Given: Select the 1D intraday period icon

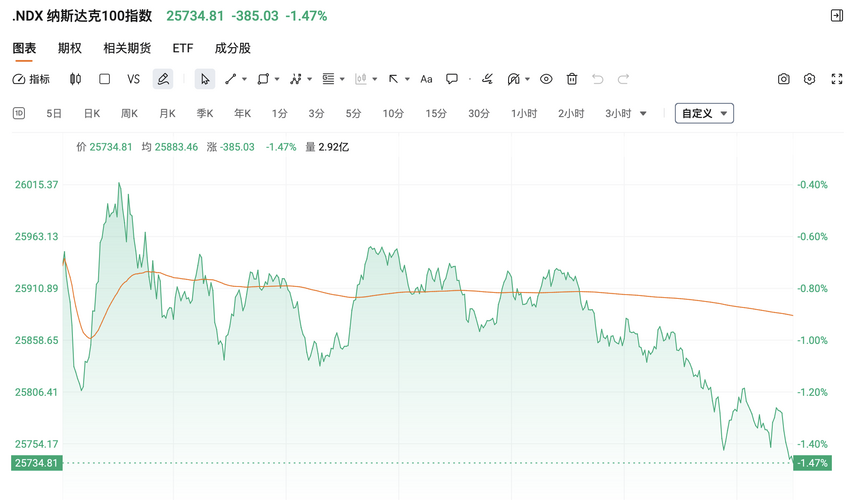Looking at the screenshot, I should tap(19, 113).
